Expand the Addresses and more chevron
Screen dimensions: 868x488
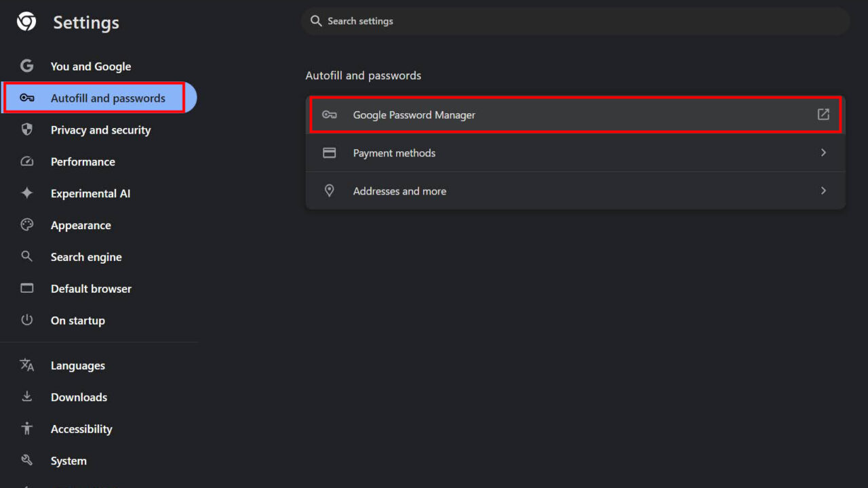823,190
